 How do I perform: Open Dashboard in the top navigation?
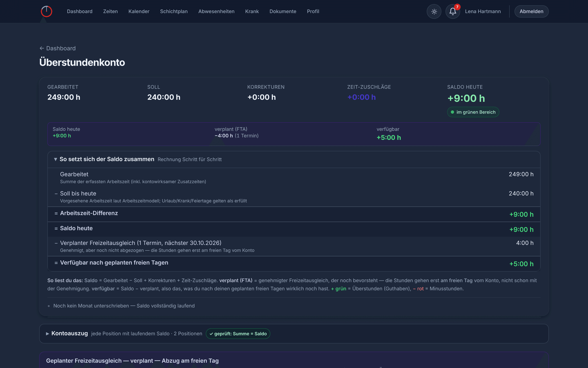[79, 11]
